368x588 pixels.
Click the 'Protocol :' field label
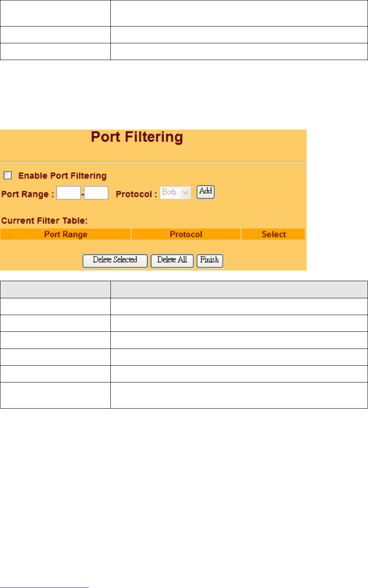(x=137, y=194)
